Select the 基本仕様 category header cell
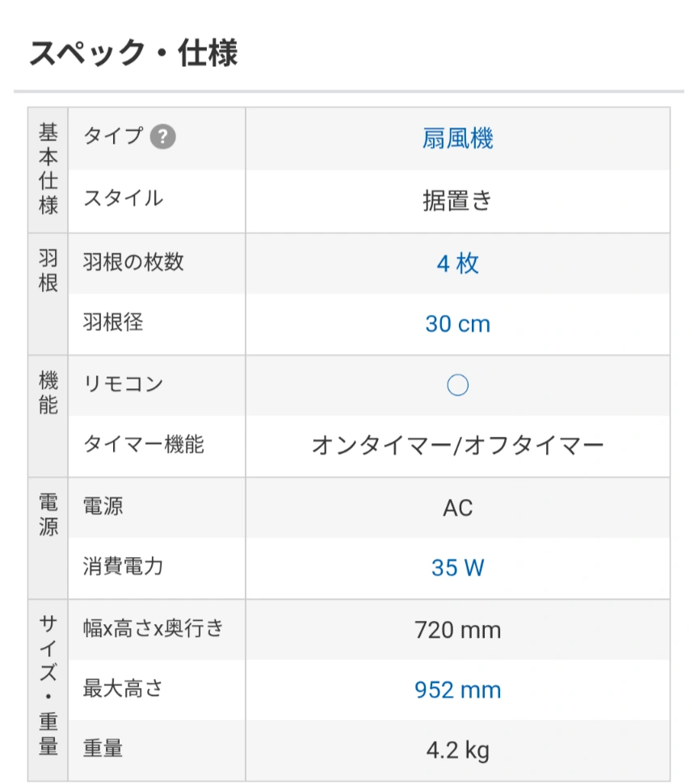 48,170
